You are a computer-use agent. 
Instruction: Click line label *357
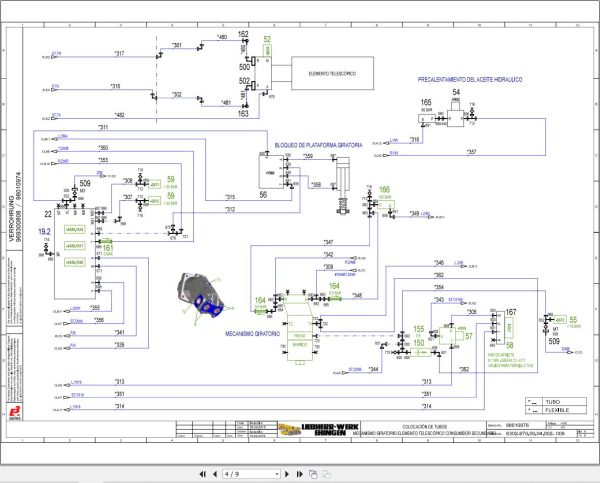(471, 152)
